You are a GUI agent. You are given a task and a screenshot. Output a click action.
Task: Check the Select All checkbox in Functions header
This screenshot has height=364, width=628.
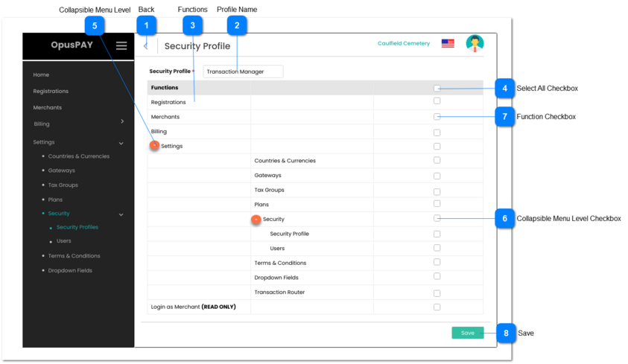[437, 88]
